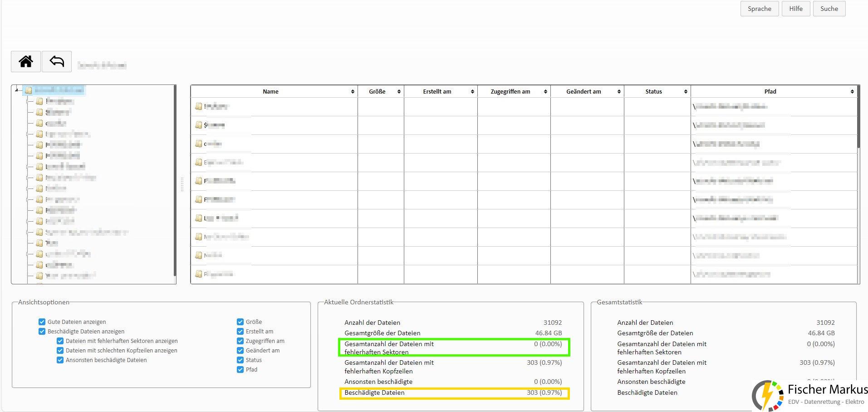Click sort arrows on Größe column

(399, 92)
